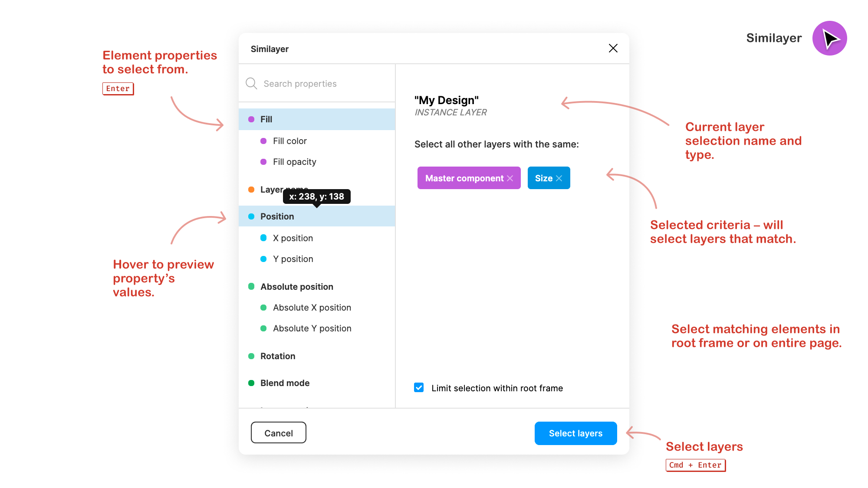Cancel the Similayer dialog
The height and width of the screenshot is (488, 868).
278,432
